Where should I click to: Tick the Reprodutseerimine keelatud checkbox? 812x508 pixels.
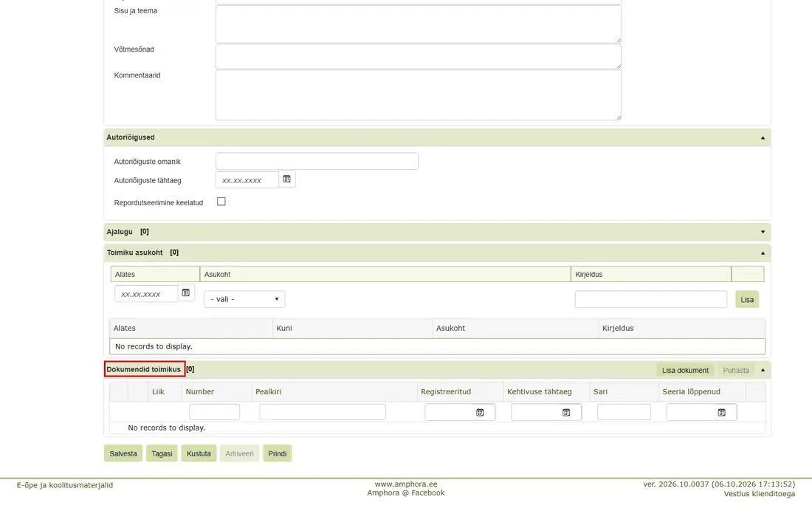click(221, 202)
